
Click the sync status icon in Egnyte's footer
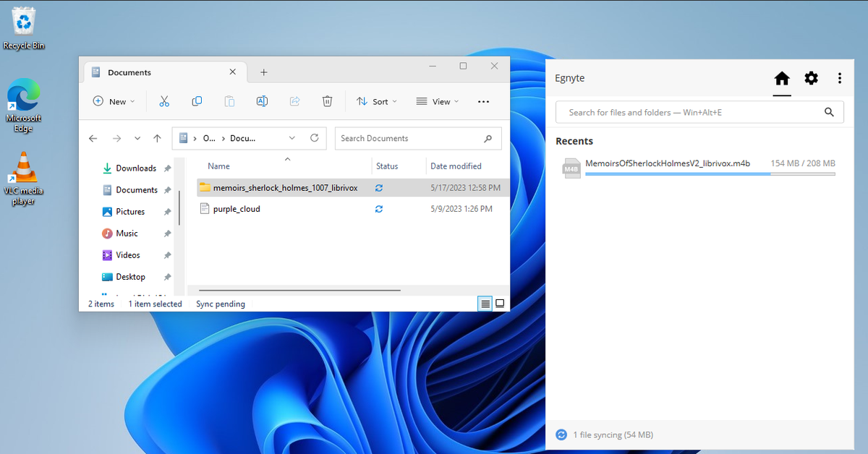(561, 434)
